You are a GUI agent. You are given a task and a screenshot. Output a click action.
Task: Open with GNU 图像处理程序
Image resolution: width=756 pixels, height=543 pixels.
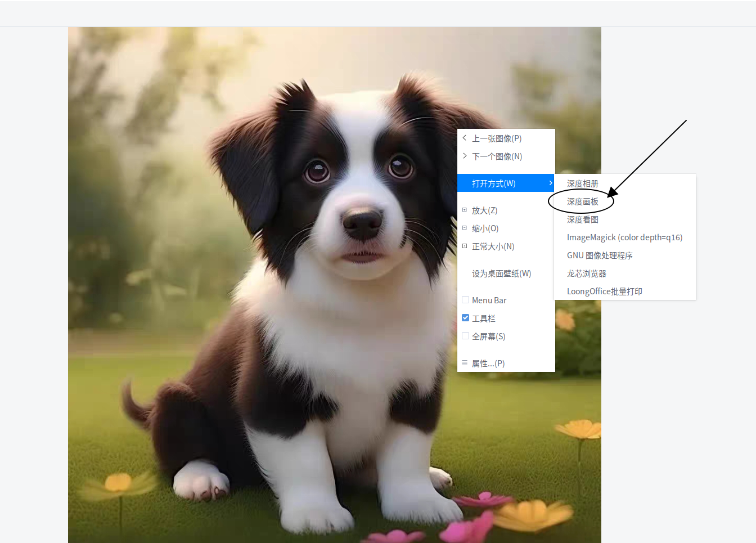click(600, 255)
